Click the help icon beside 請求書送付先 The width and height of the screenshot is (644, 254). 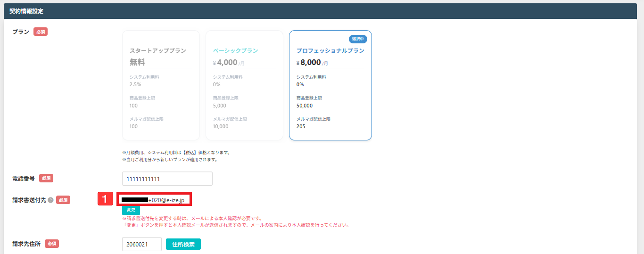click(50, 200)
